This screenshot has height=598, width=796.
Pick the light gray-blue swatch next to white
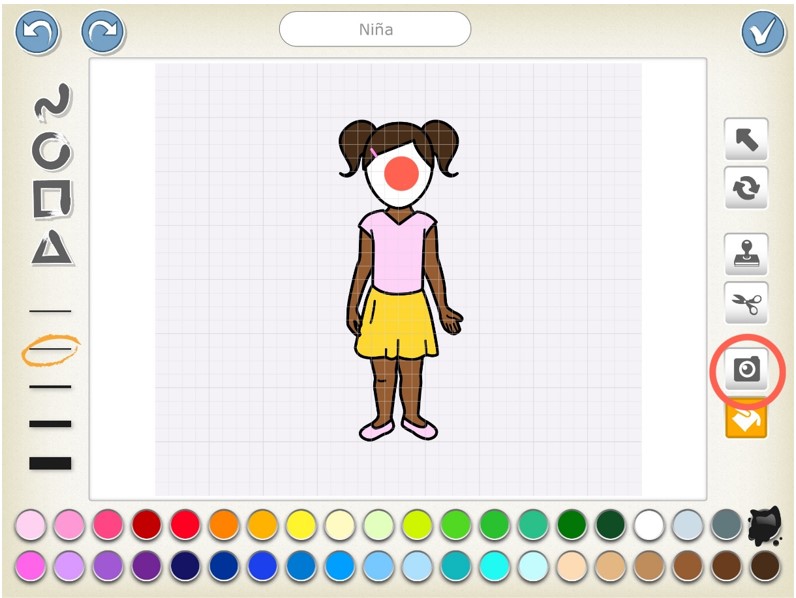pos(687,525)
